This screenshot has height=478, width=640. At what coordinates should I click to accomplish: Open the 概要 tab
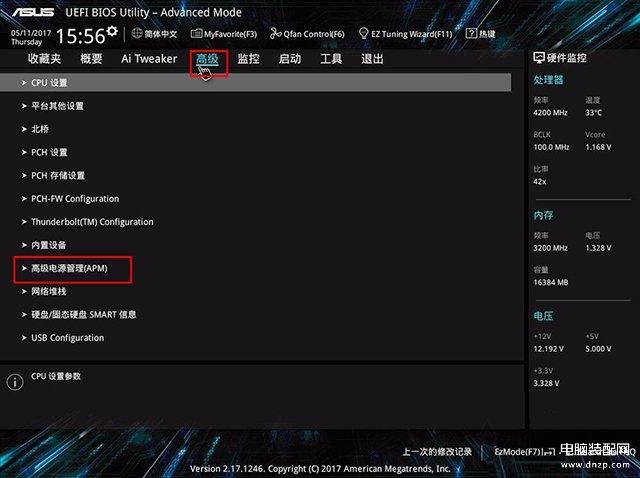click(91, 59)
